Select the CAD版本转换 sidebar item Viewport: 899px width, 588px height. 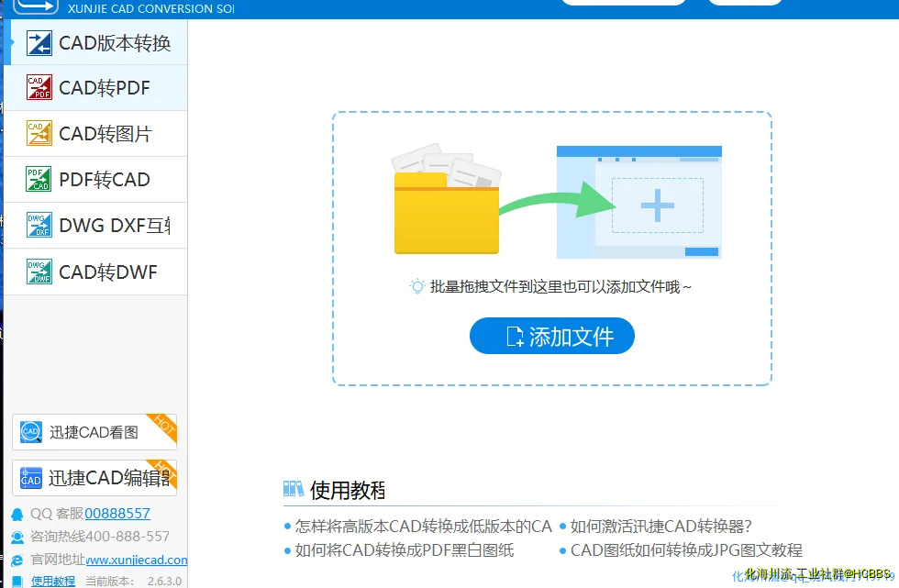(95, 42)
